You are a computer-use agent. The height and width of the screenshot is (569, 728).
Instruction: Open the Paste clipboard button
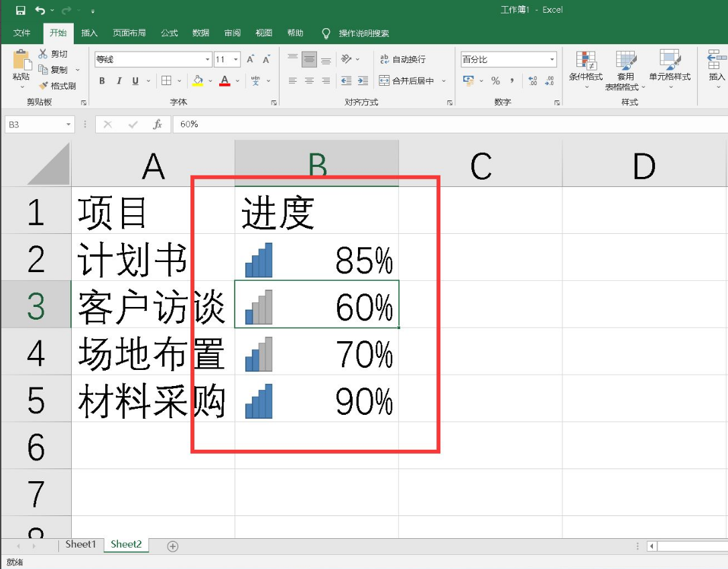pyautogui.click(x=21, y=68)
